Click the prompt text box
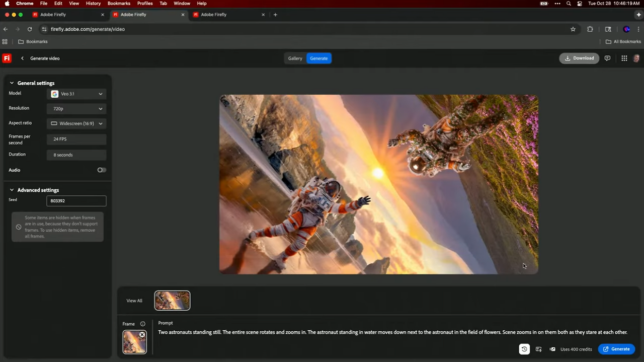Screen dimensions: 644x362 [392, 332]
